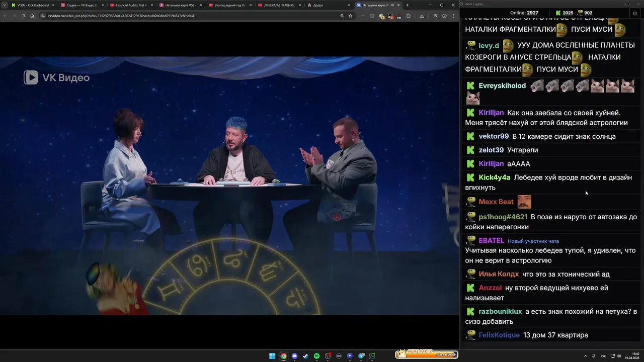Click username Mexx Beat in chat
Screen dimensions: 644x362
tap(496, 202)
